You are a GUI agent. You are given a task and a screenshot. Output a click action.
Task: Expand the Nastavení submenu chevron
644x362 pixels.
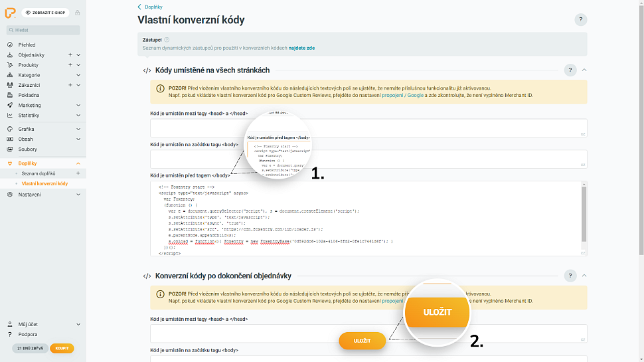coord(78,195)
